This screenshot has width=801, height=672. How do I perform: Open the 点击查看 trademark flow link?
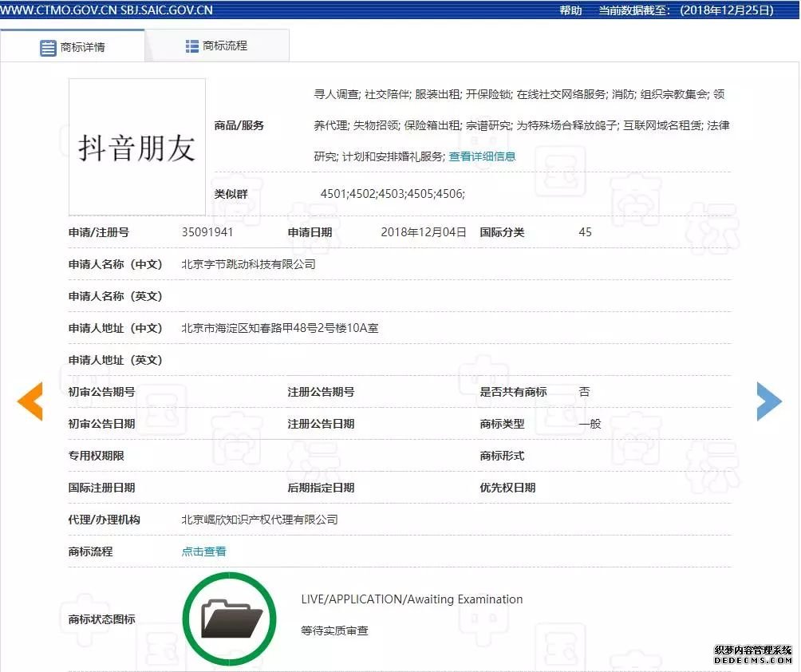pyautogui.click(x=203, y=551)
